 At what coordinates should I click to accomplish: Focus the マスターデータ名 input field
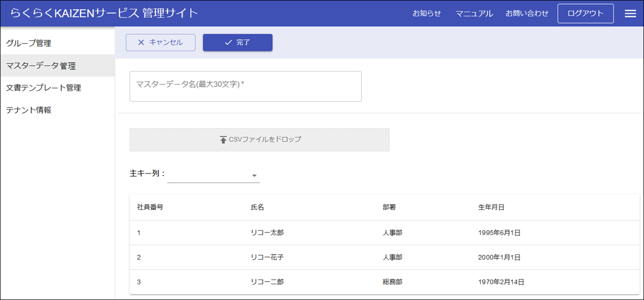tap(245, 86)
